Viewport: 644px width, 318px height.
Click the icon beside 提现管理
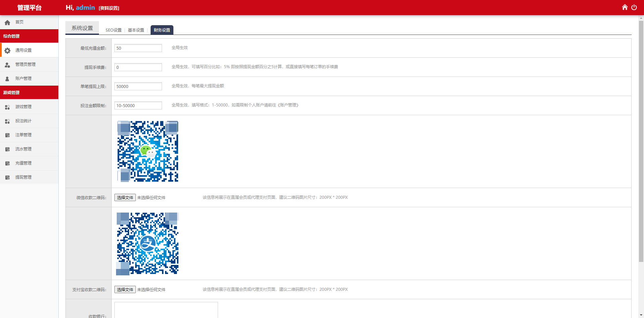pos(7,177)
